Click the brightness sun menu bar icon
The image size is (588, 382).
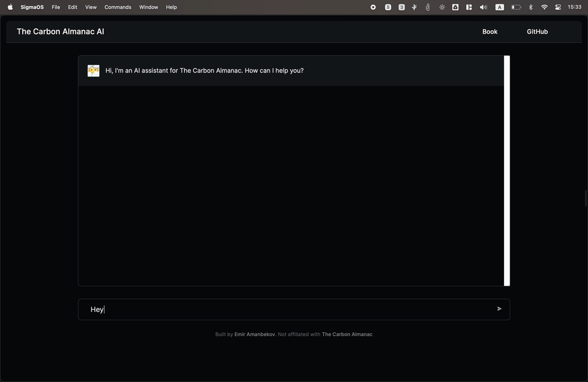click(x=442, y=7)
